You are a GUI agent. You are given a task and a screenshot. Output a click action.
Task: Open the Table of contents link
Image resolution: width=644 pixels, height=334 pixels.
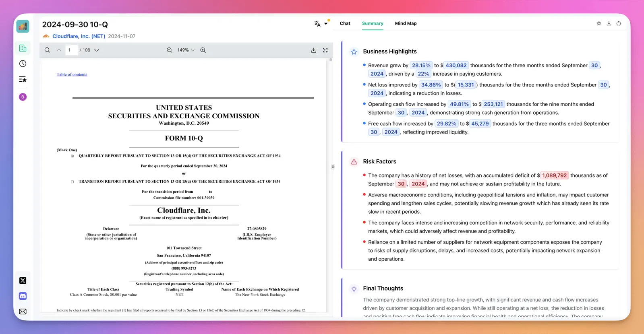pos(72,74)
